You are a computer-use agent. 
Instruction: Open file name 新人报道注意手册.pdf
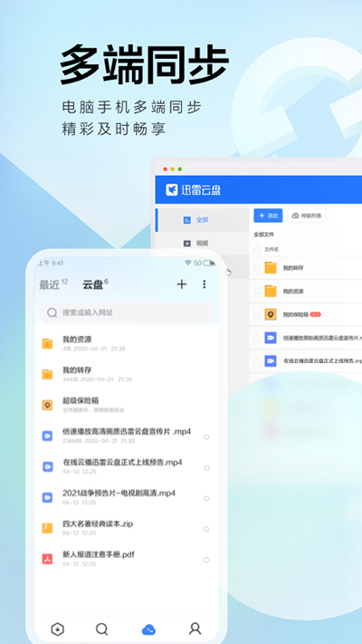click(x=98, y=554)
